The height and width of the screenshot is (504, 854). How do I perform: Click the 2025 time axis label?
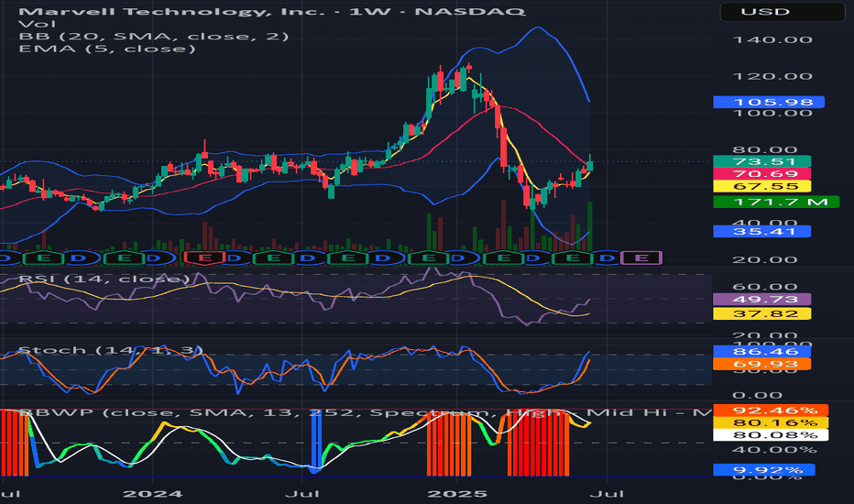[x=457, y=494]
